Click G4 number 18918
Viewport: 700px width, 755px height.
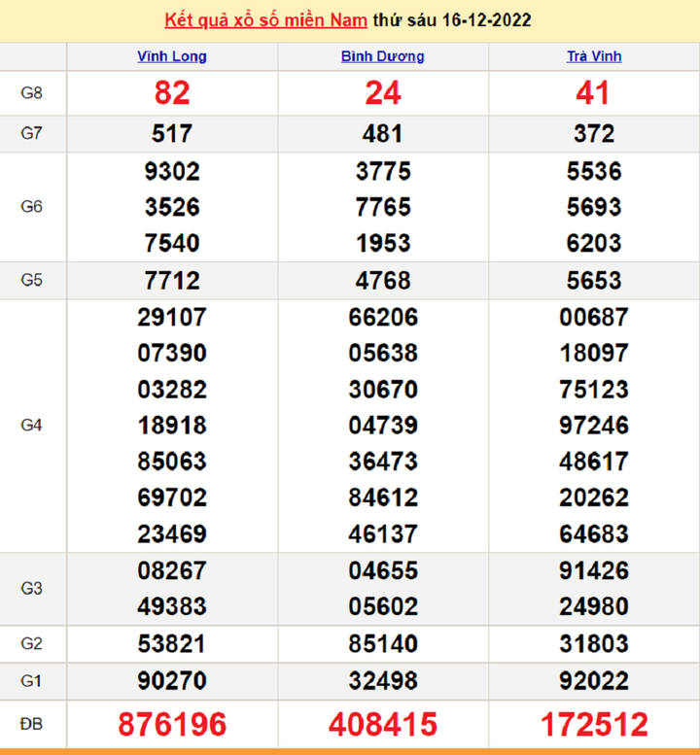pyautogui.click(x=172, y=426)
